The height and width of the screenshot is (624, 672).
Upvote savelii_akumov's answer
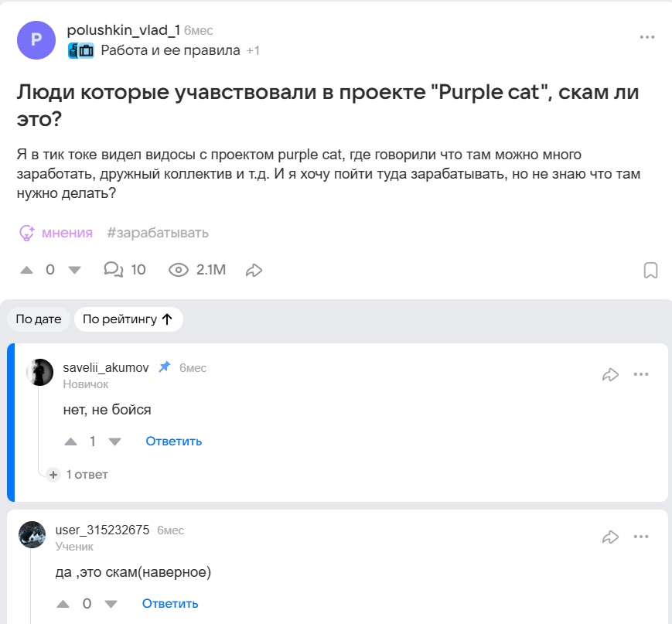pos(71,442)
